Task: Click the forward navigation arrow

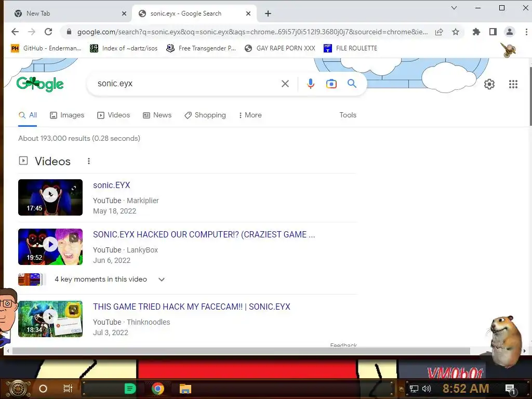Action: (x=32, y=32)
